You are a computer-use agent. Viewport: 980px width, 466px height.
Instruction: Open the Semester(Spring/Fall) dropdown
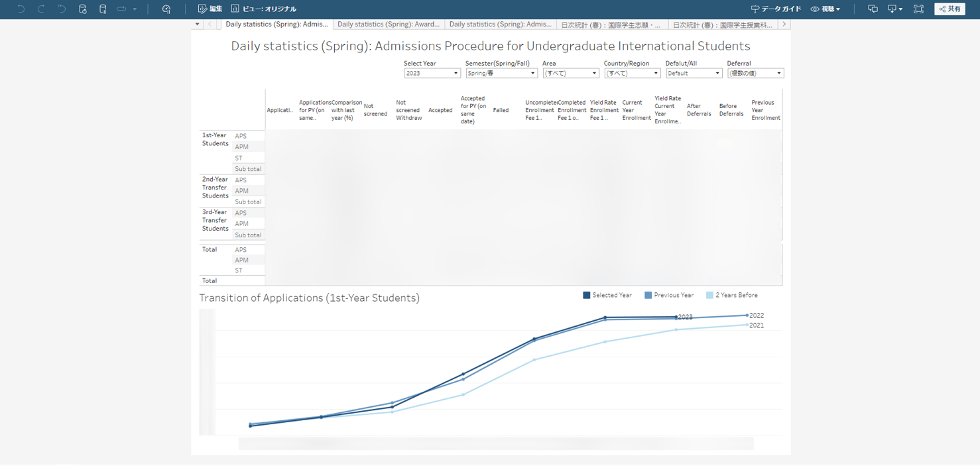[501, 73]
